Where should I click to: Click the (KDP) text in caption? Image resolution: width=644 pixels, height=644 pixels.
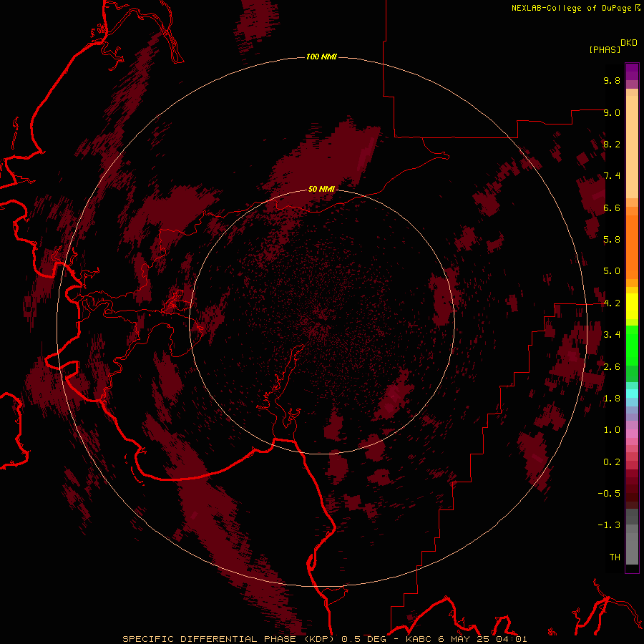(x=318, y=639)
